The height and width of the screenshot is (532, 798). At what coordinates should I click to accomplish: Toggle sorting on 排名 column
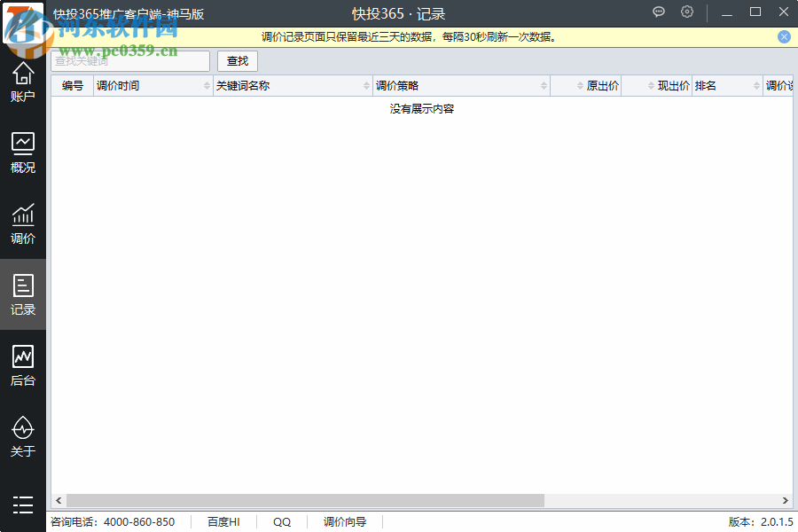coord(727,85)
